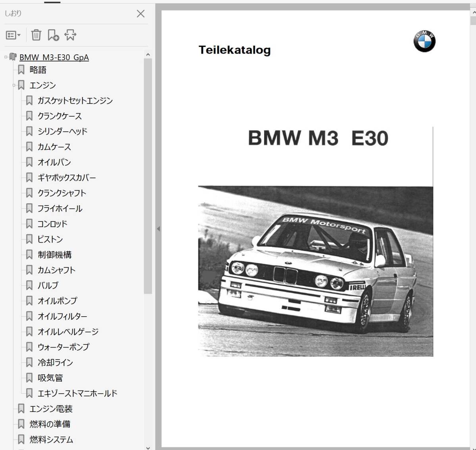This screenshot has width=476, height=450.
Task: Open ウォーターポンプ bookmark
Action: pos(63,347)
